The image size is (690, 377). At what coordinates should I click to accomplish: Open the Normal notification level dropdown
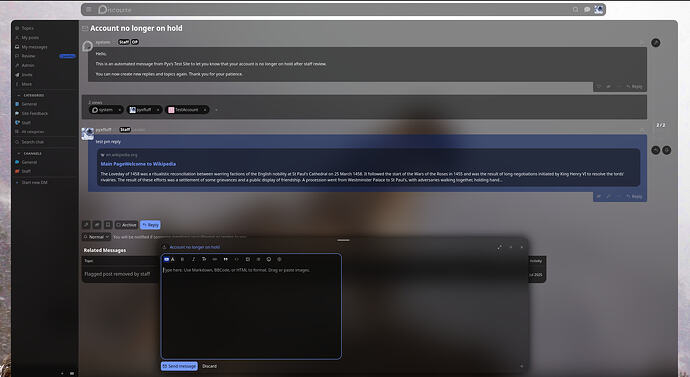(96, 237)
